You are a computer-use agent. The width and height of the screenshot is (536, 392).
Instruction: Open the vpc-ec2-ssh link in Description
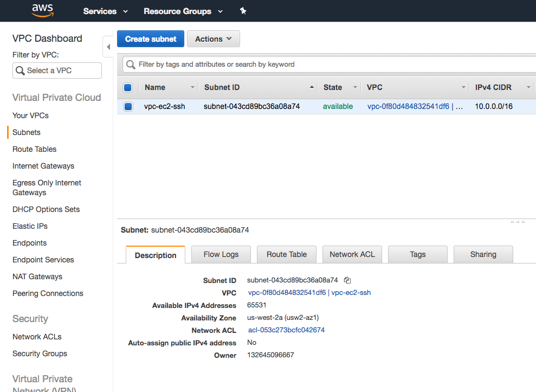(351, 293)
